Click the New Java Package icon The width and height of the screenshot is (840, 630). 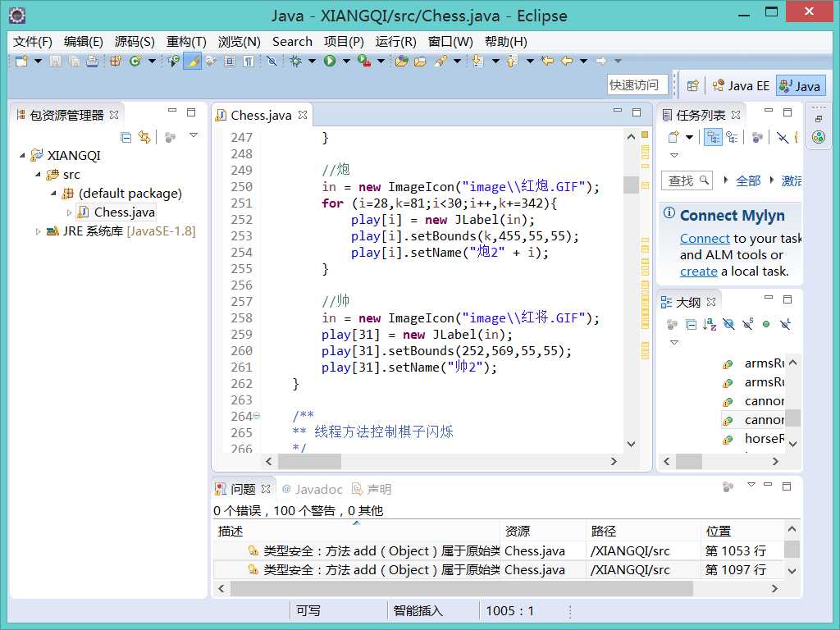[x=115, y=61]
